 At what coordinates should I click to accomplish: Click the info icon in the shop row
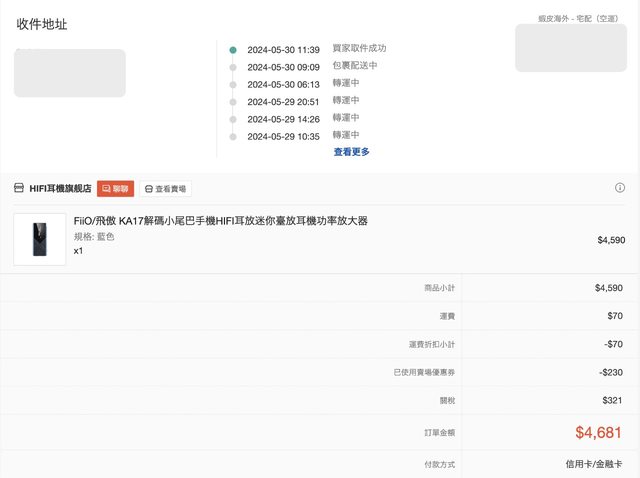tap(620, 188)
